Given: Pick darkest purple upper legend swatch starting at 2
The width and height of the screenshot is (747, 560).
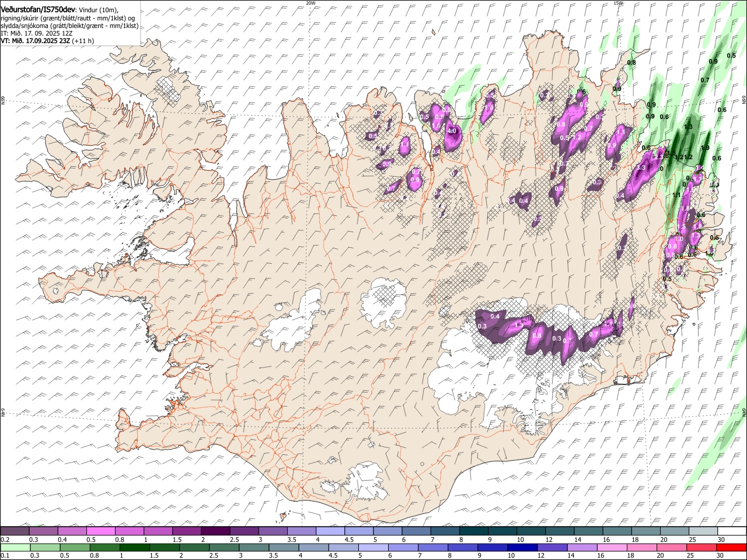Looking at the screenshot, I should point(215,531).
